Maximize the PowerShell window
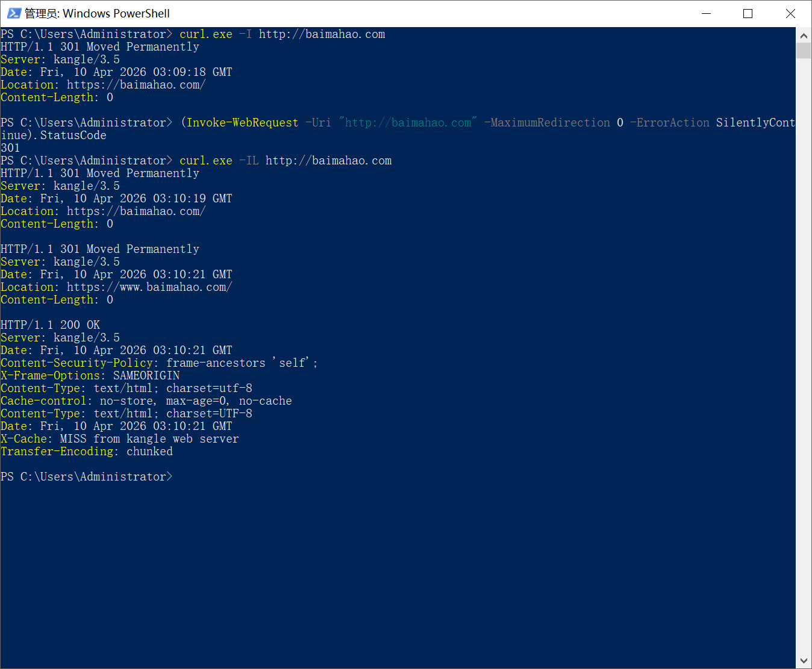The height and width of the screenshot is (669, 812). click(x=748, y=13)
